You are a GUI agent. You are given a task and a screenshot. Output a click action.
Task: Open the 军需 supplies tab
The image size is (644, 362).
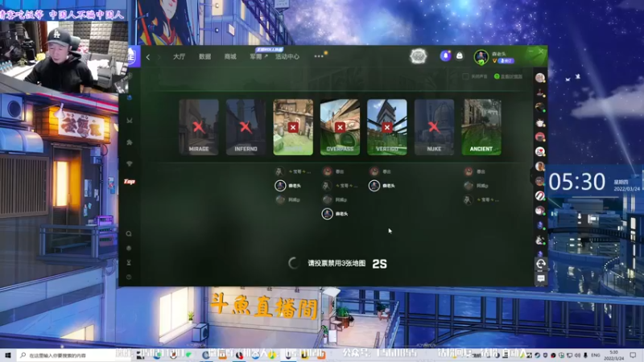coord(258,56)
